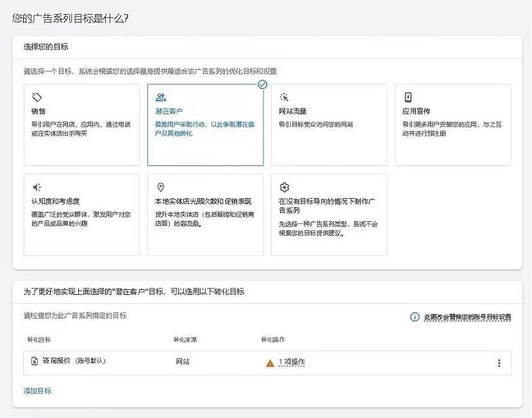
Task: Click the info icon beside 此更改会替换
Action: pos(415,317)
